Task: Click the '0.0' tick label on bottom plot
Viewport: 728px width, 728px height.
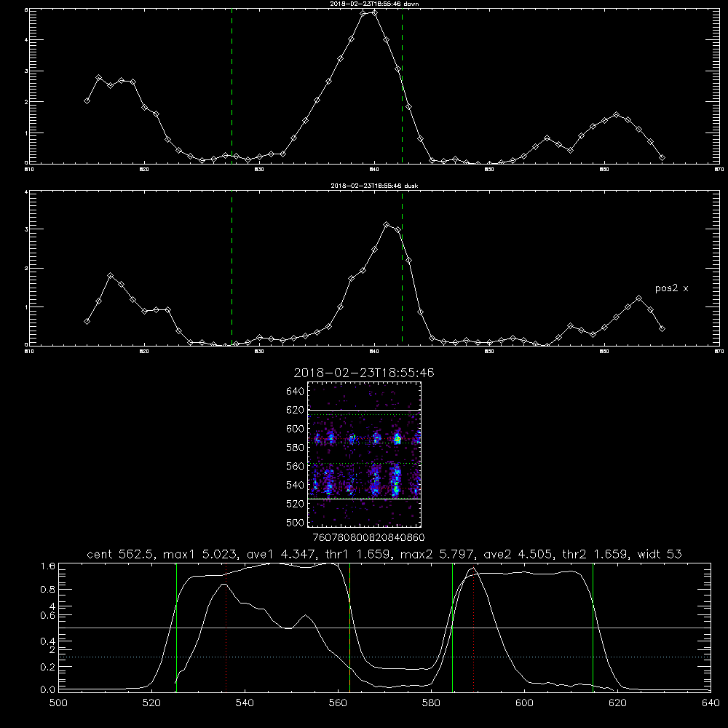Action: coord(48,690)
